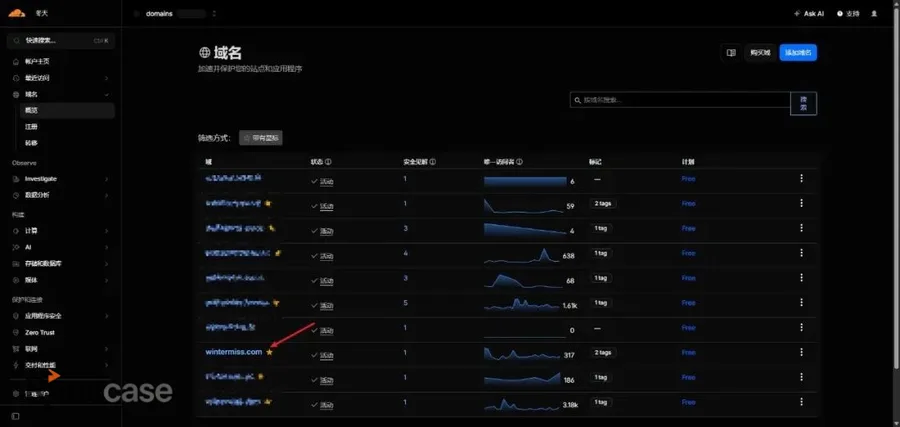This screenshot has height=427, width=900.
Task: Open the kebab menu for the 1.61k-visitor row
Action: (x=801, y=302)
